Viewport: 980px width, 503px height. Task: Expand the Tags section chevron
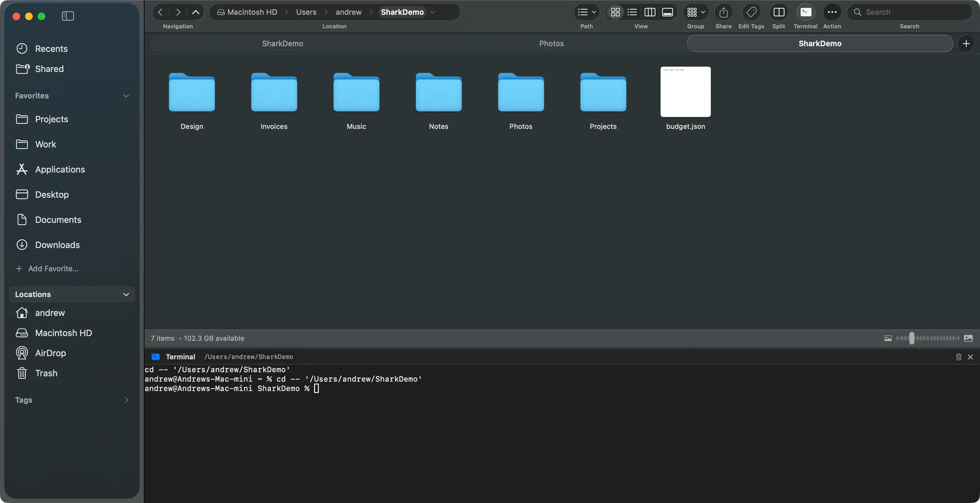pos(126,400)
